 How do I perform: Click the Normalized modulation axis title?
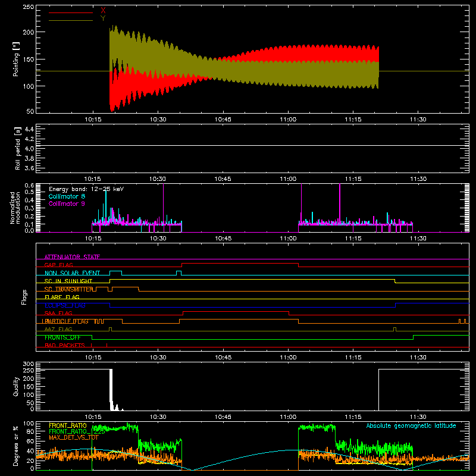[15, 208]
